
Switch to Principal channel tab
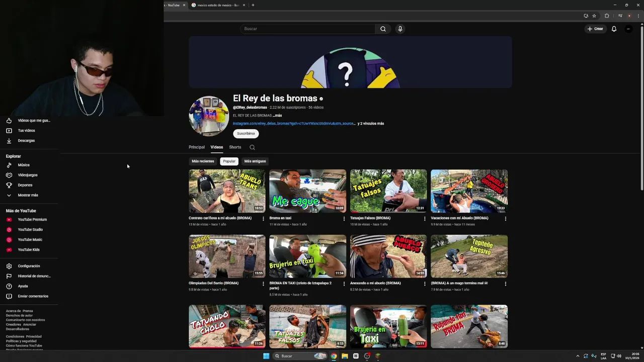197,147
